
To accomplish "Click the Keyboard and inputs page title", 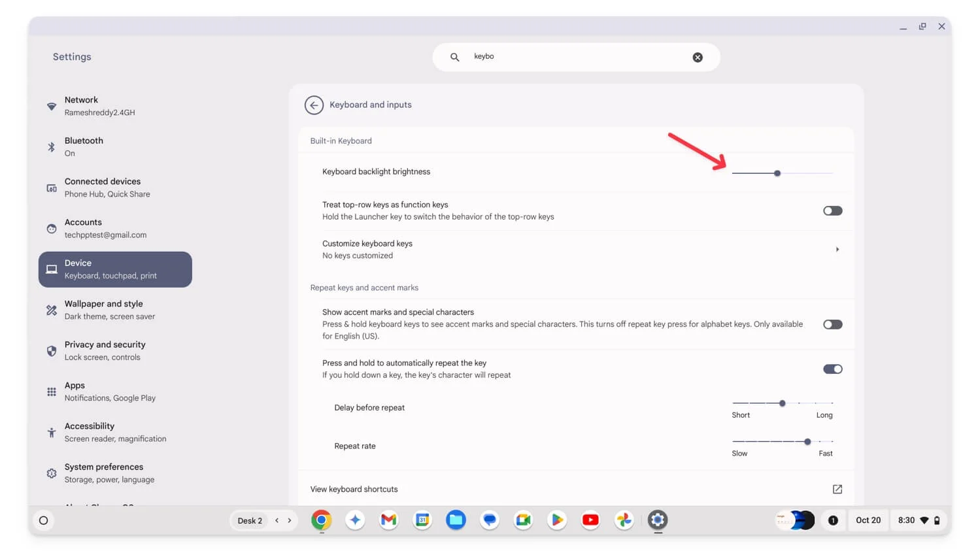I will (371, 105).
